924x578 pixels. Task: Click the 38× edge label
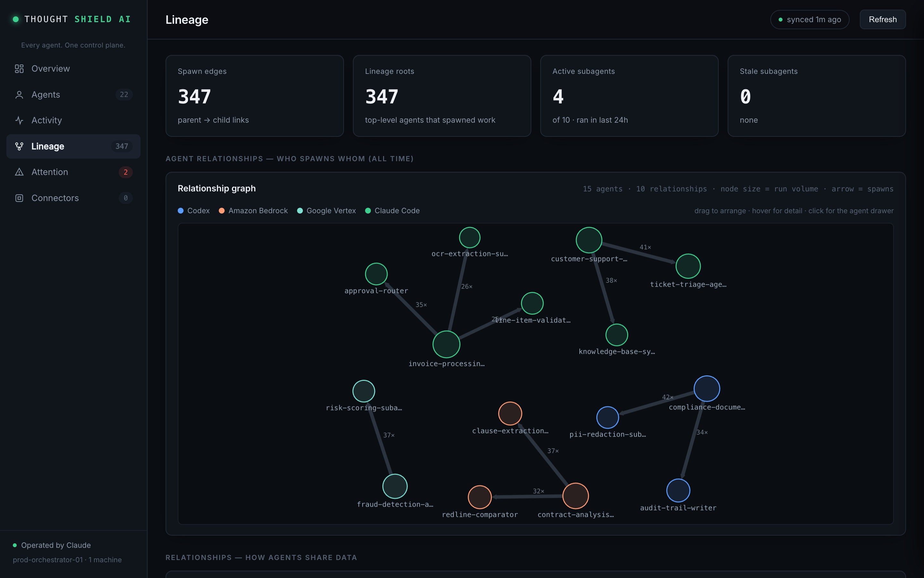click(x=611, y=281)
